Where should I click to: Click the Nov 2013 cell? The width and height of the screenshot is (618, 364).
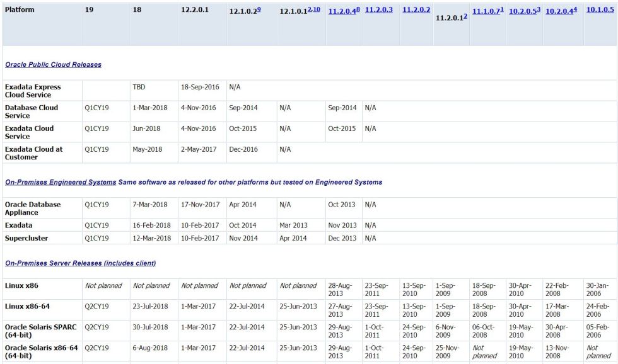(x=342, y=225)
